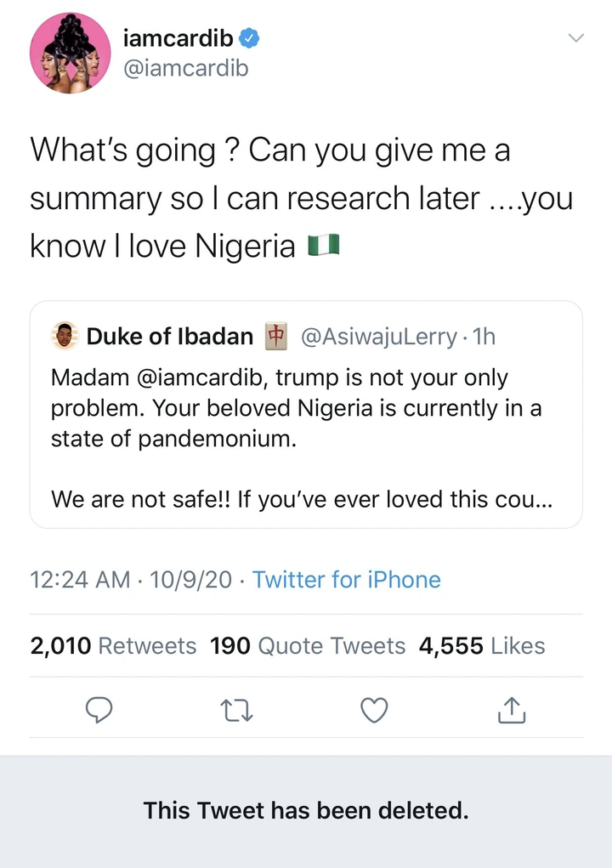Tap the Nigerian flag emoji in tweet

click(323, 246)
